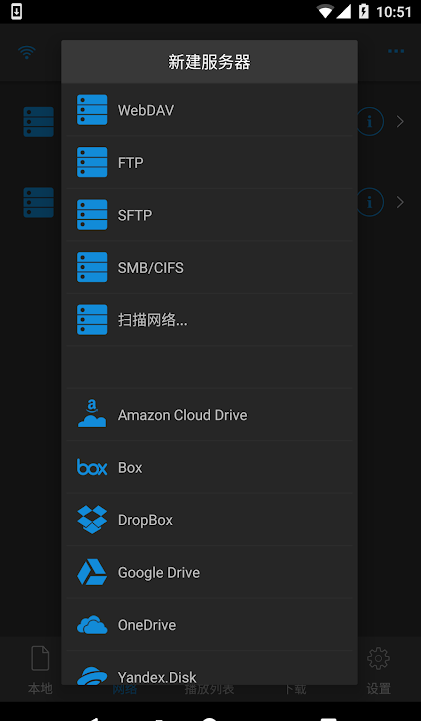This screenshot has width=421, height=721.
Task: Open the 设置 settings tab
Action: coord(379,670)
